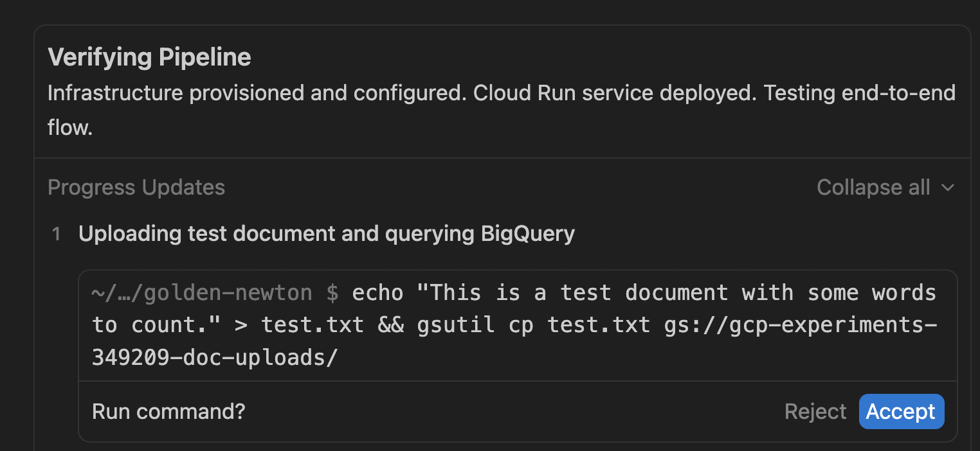The height and width of the screenshot is (451, 980).
Task: Click the word "flow." in the description
Action: pyautogui.click(x=70, y=127)
